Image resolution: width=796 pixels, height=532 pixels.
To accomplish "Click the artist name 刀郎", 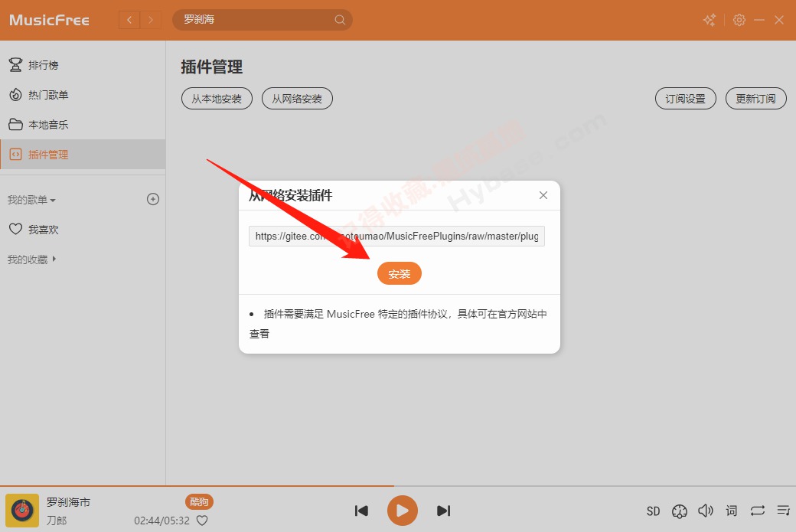I will 57,521.
